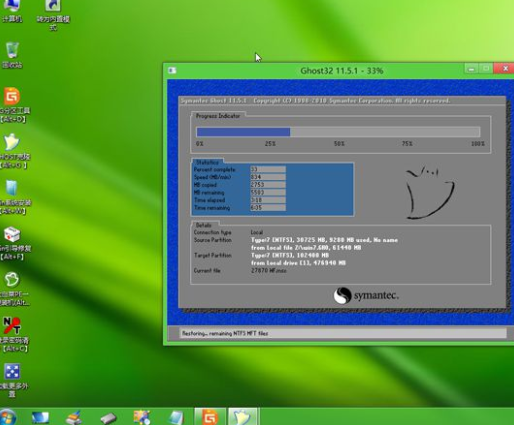Minimize the Ghost32 window
Screen dimensions: 514x425
tap(471, 69)
